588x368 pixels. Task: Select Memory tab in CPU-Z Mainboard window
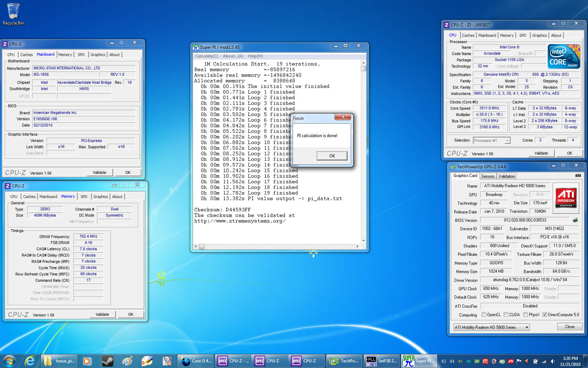point(65,55)
